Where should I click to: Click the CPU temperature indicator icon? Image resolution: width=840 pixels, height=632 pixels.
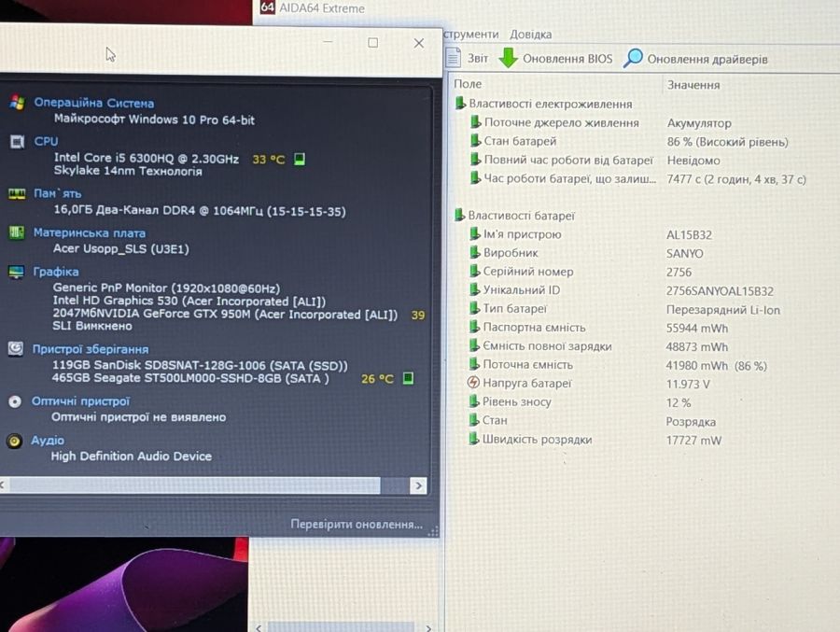[x=300, y=159]
